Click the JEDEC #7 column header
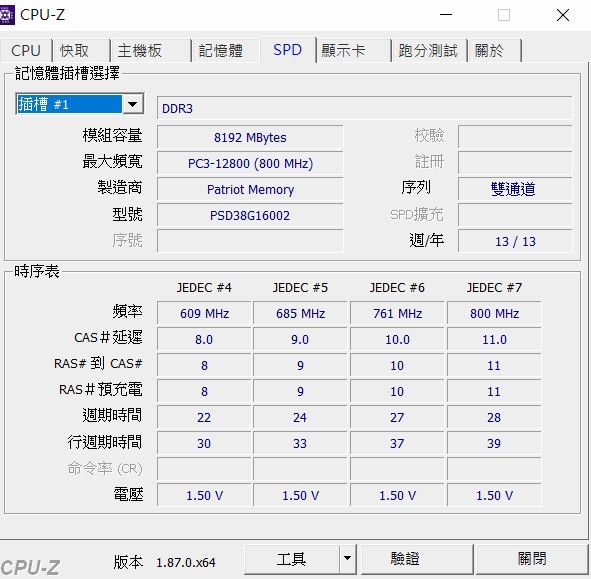The height and width of the screenshot is (579, 591). pyautogui.click(x=494, y=288)
